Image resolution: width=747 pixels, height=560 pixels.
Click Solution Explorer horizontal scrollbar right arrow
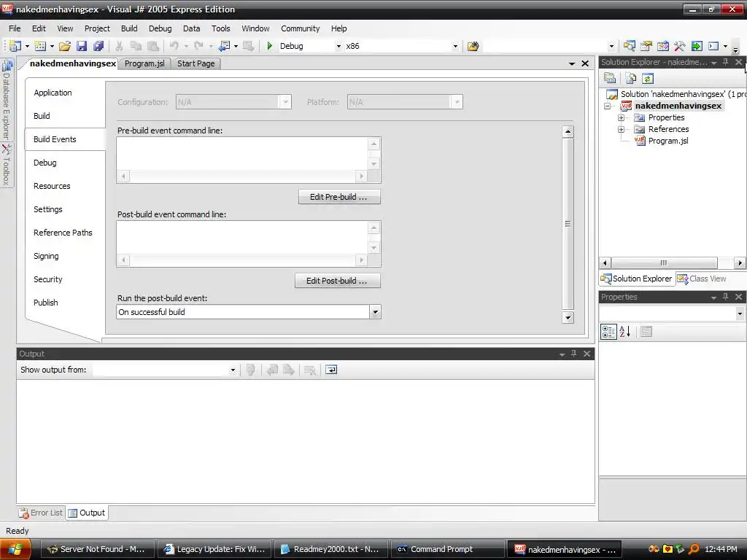(740, 262)
